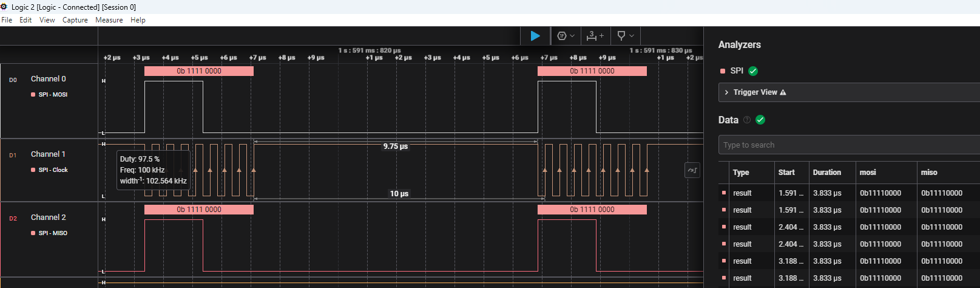Open the data format (1F) dropdown
Screen dimensions: 980x288
pos(566,36)
